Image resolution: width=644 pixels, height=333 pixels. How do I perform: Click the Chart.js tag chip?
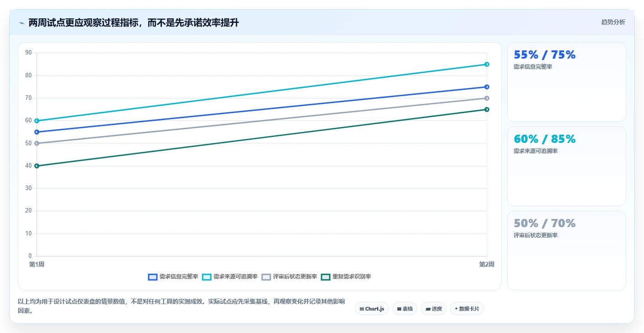click(x=372, y=309)
